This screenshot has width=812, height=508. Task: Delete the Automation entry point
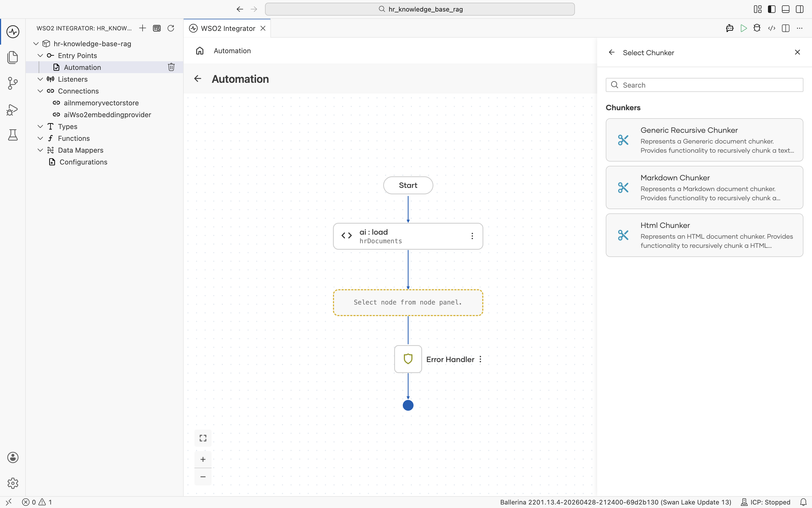click(x=171, y=67)
